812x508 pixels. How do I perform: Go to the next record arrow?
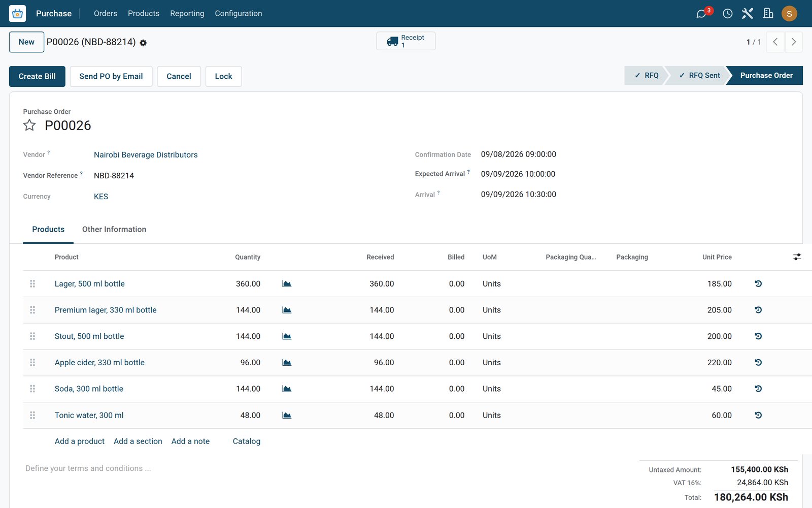click(x=794, y=42)
